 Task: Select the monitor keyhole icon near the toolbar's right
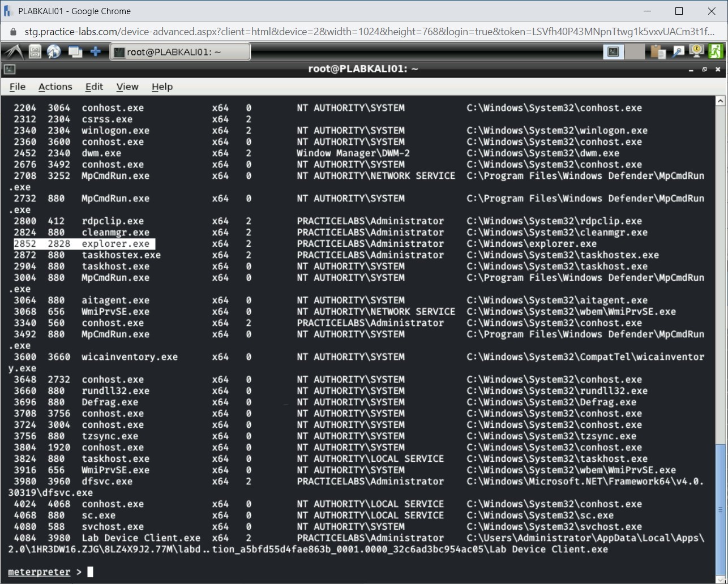pyautogui.click(x=696, y=51)
